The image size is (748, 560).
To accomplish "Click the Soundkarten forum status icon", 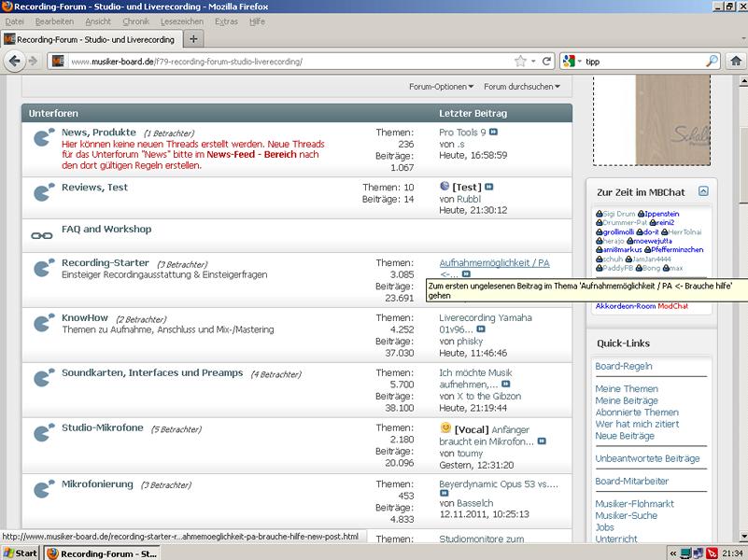I will pyautogui.click(x=44, y=377).
